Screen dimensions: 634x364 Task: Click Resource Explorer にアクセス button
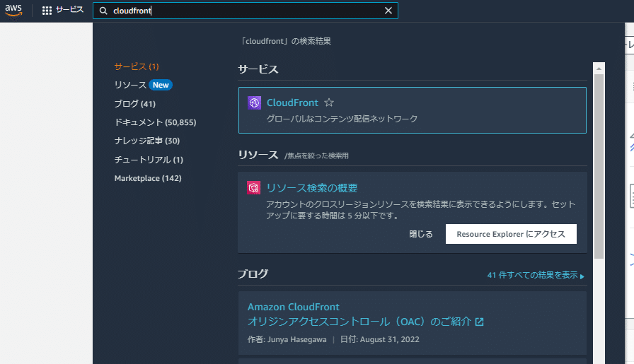(x=511, y=234)
